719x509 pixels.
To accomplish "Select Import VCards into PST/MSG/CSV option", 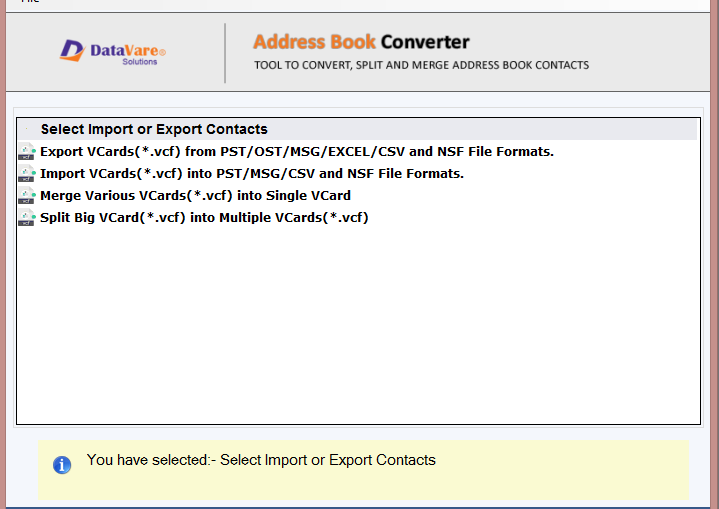I will click(252, 174).
